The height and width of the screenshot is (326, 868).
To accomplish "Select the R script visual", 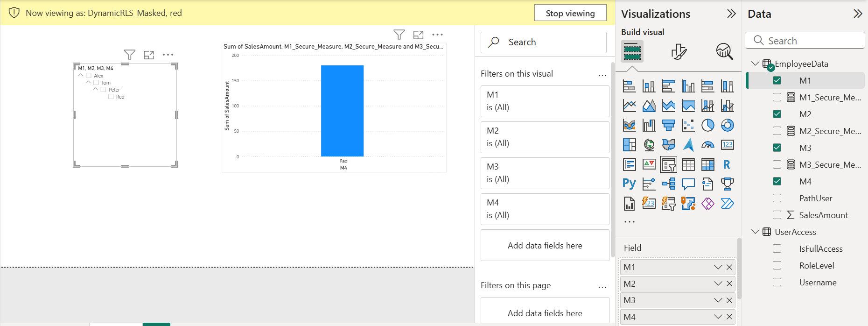I will tap(727, 164).
